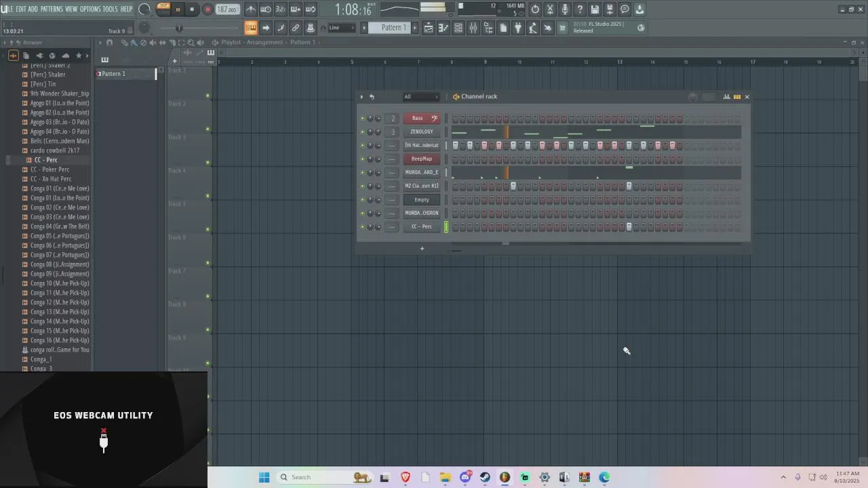Open the Playlist view icon
This screenshot has height=488, width=868.
click(x=429, y=28)
